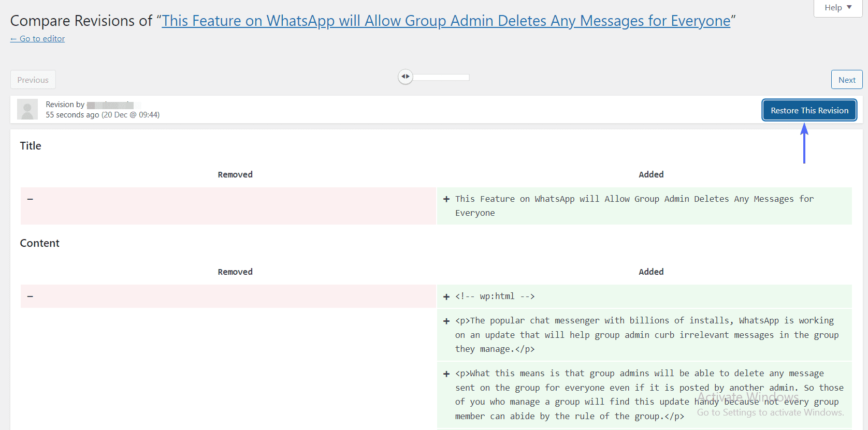Click the revision author avatar
The height and width of the screenshot is (430, 868).
point(27,109)
